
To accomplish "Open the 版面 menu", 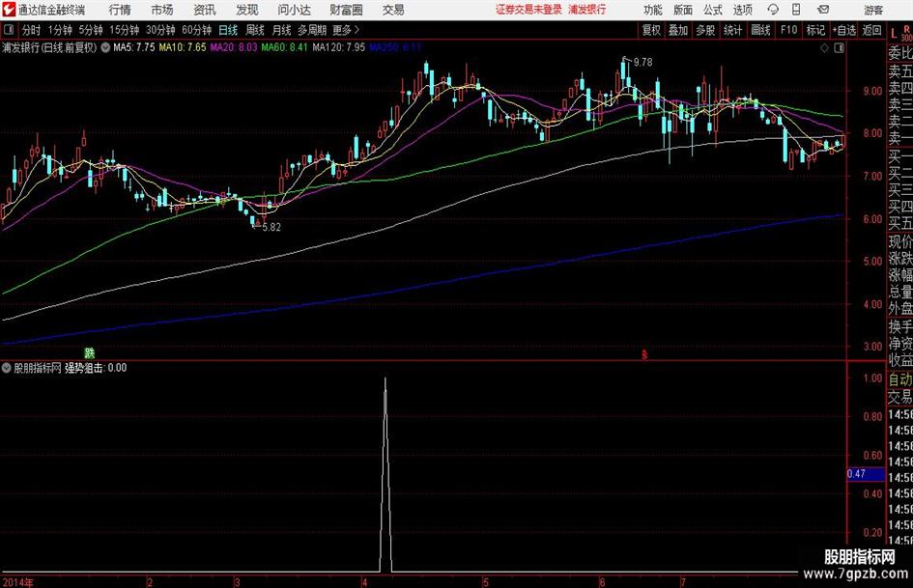I will [683, 10].
